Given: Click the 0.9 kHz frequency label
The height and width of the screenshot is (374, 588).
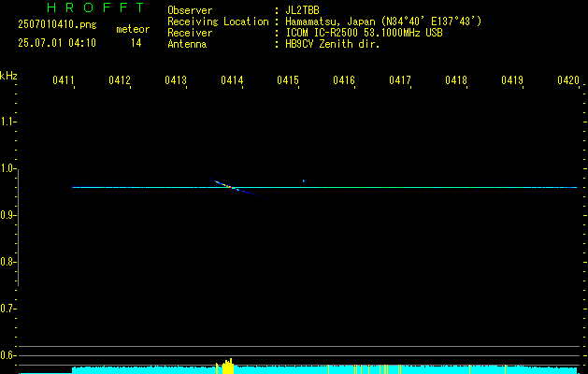Looking at the screenshot, I should [7, 215].
